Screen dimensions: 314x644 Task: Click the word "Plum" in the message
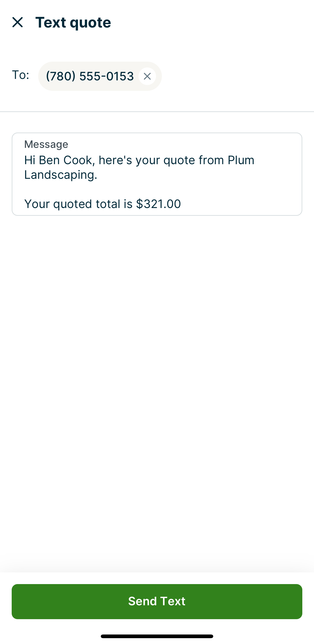click(x=241, y=160)
